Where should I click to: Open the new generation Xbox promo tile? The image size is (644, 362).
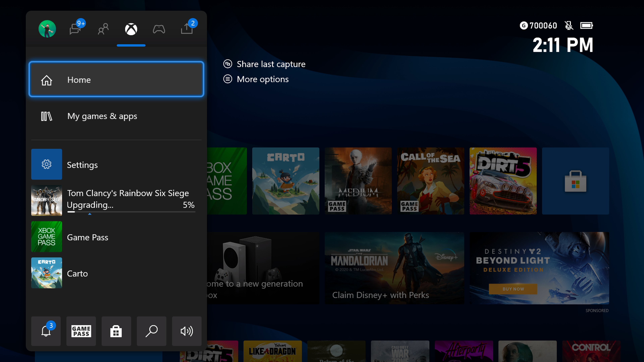pyautogui.click(x=263, y=268)
